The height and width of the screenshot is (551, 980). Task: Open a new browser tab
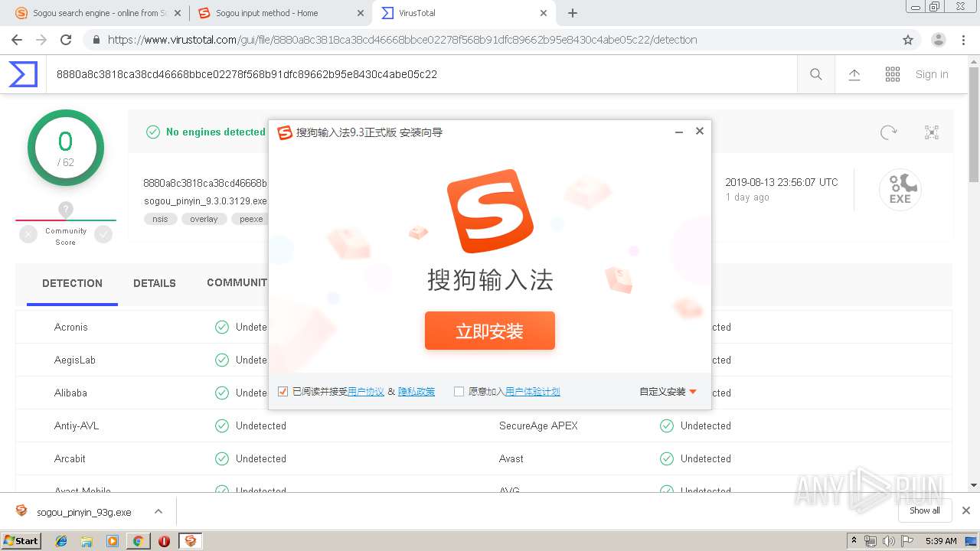(x=573, y=13)
